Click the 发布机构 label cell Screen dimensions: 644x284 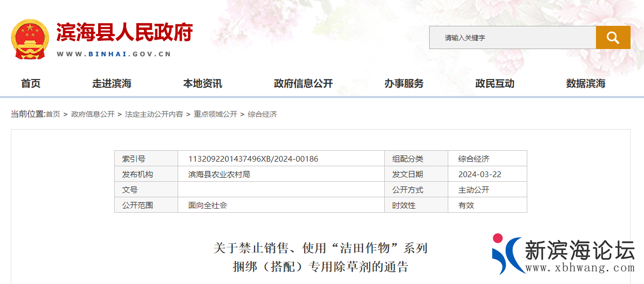[x=146, y=174]
